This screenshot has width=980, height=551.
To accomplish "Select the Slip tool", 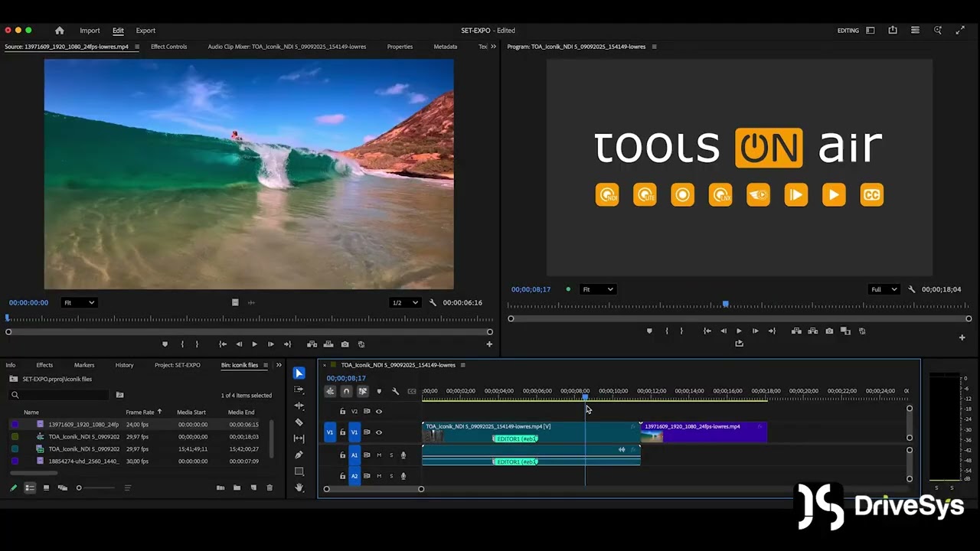I will 299,439.
